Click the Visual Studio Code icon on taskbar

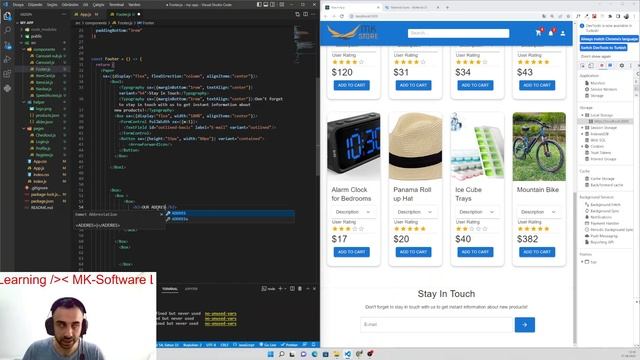[x=348, y=354]
